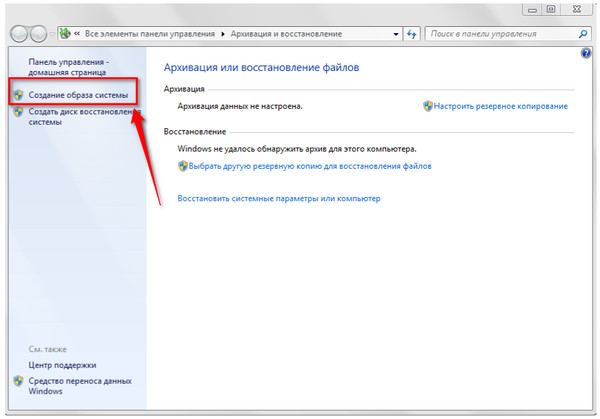The image size is (600, 419).
Task: Click 'Архивация данных не настроена.' text
Action: click(x=240, y=106)
